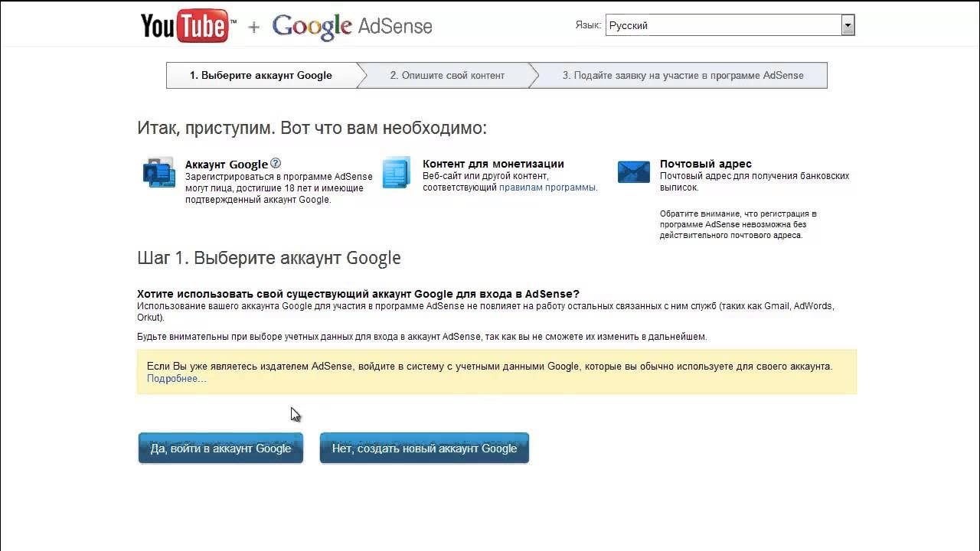This screenshot has width=980, height=551.
Task: Open the Подробнее link
Action: click(x=176, y=379)
